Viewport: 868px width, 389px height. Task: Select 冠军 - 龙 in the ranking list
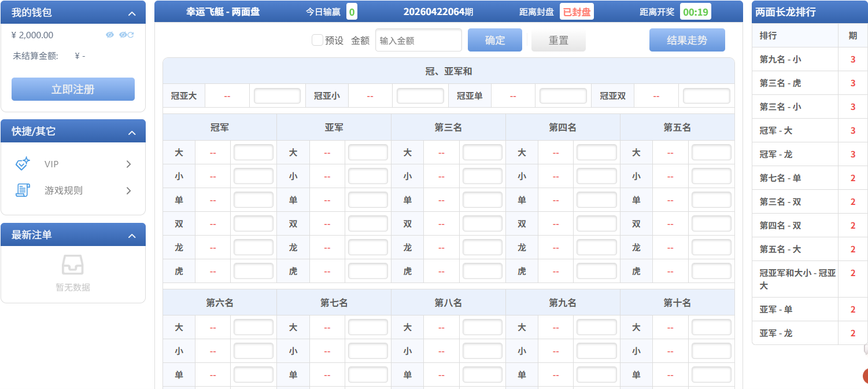(x=775, y=155)
